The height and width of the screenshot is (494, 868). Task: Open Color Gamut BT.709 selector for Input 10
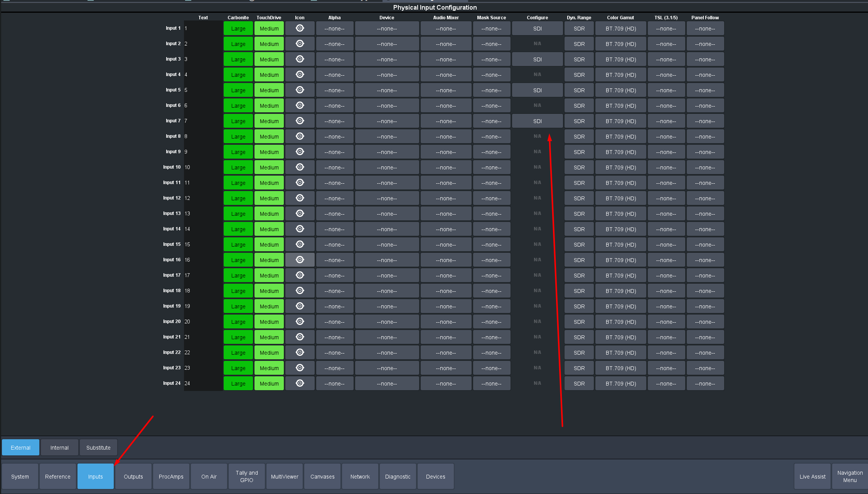click(x=620, y=167)
